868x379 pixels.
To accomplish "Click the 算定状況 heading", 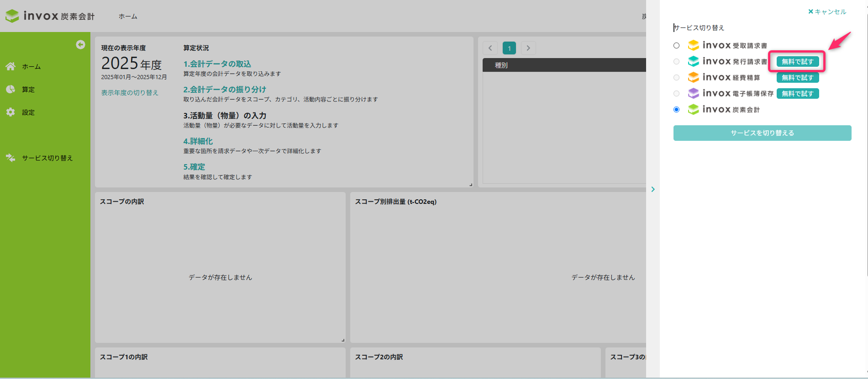I will point(196,48).
